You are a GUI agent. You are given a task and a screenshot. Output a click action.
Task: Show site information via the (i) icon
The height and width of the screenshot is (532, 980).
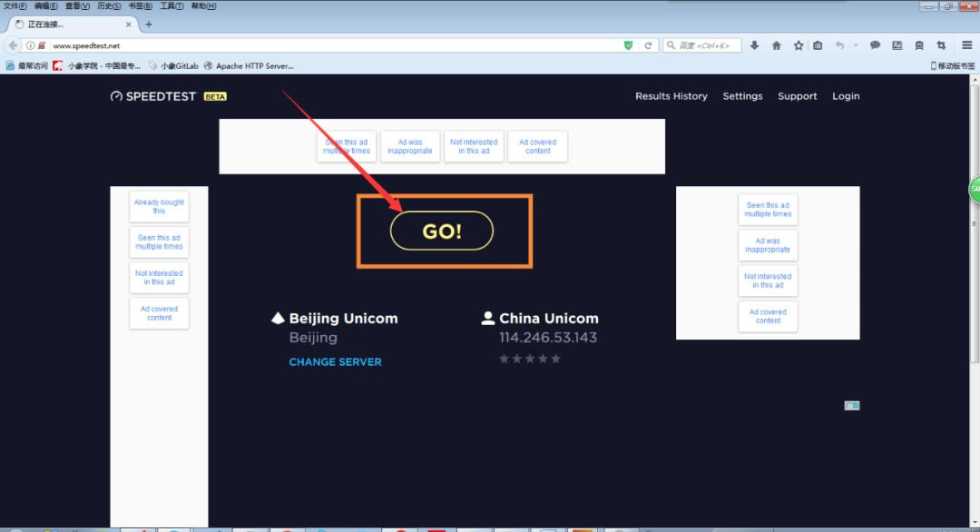(x=30, y=45)
